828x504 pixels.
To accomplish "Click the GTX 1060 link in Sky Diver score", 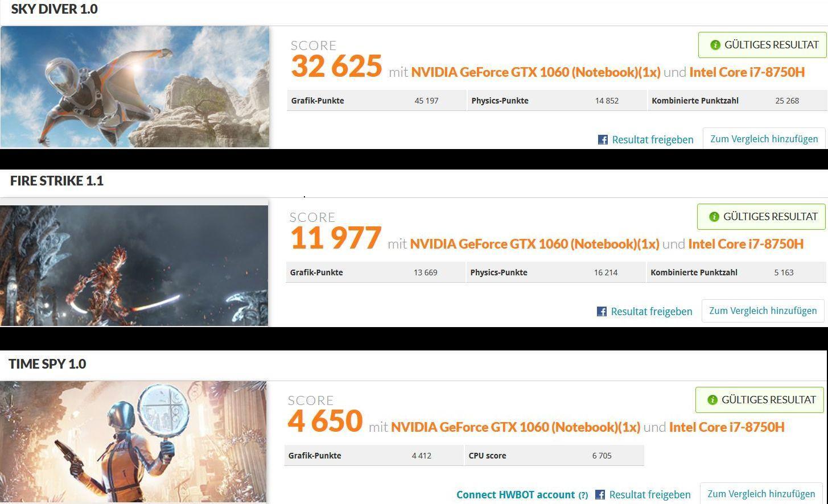I will point(536,72).
